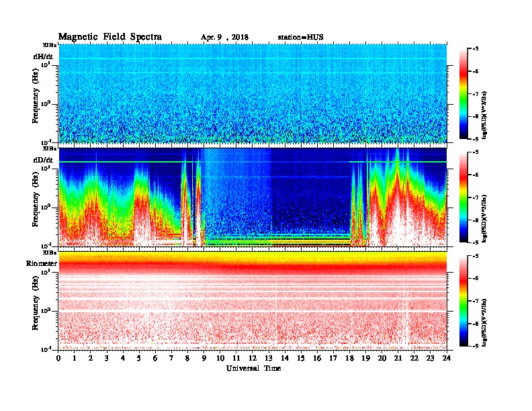Click the dH/dt panel label

coord(43,56)
